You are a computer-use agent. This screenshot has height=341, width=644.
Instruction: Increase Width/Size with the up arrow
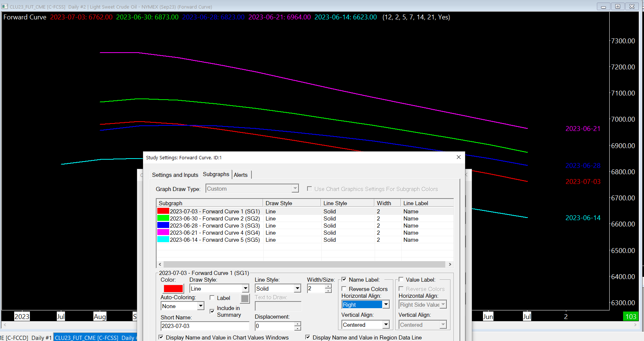tap(328, 287)
